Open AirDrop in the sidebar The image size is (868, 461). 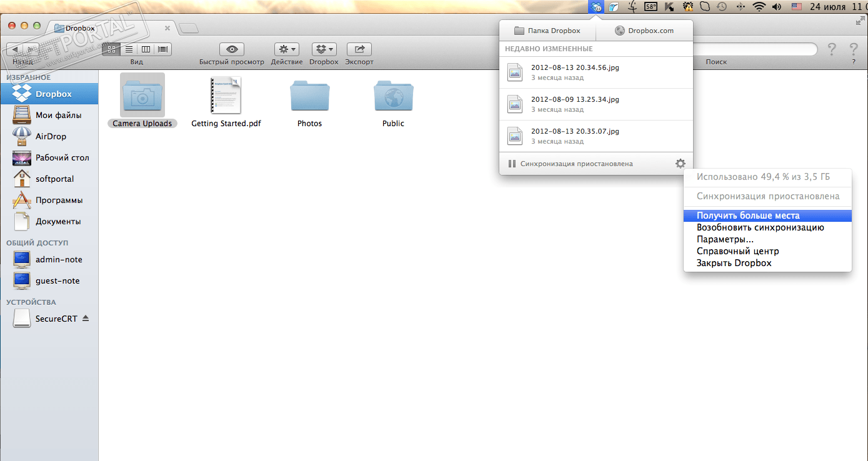coord(49,136)
